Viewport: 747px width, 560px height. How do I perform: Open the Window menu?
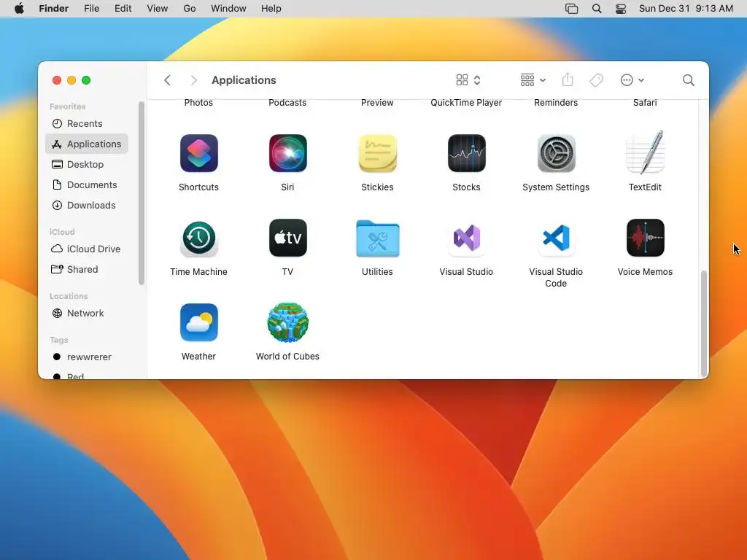[228, 9]
